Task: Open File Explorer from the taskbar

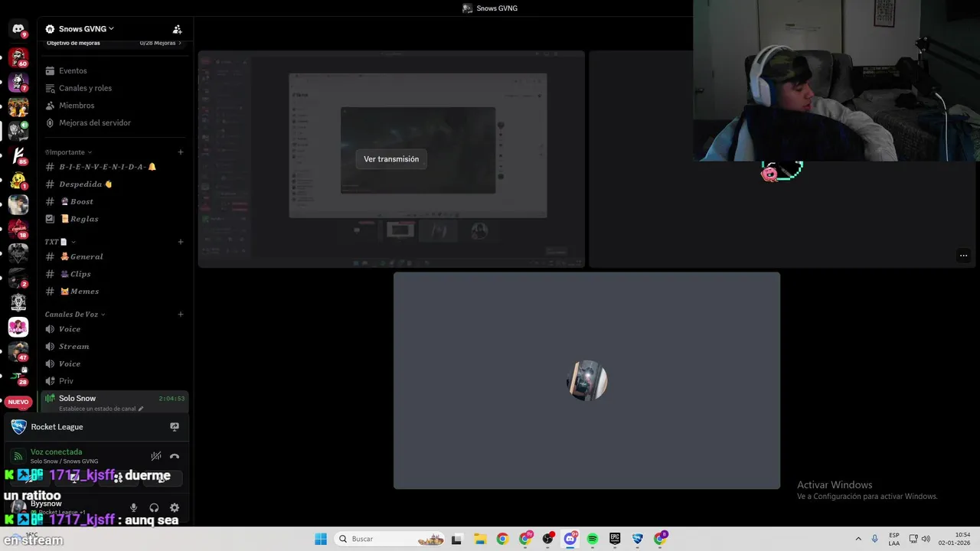Action: [479, 539]
